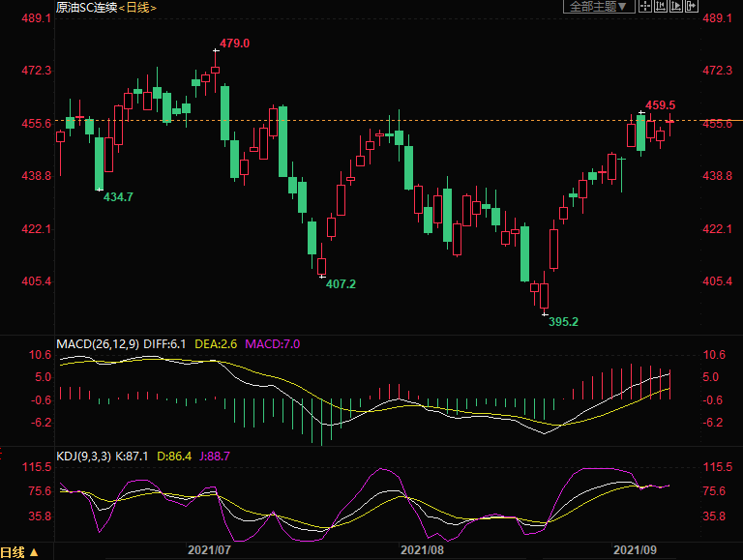This screenshot has height=560, width=743.
Task: Click the 479.0 high price marker
Action: pos(234,44)
